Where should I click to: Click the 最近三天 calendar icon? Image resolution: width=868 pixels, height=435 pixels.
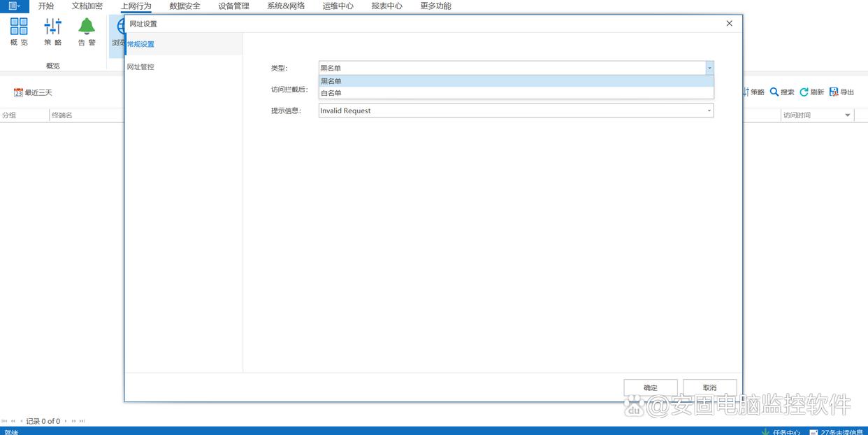18,92
